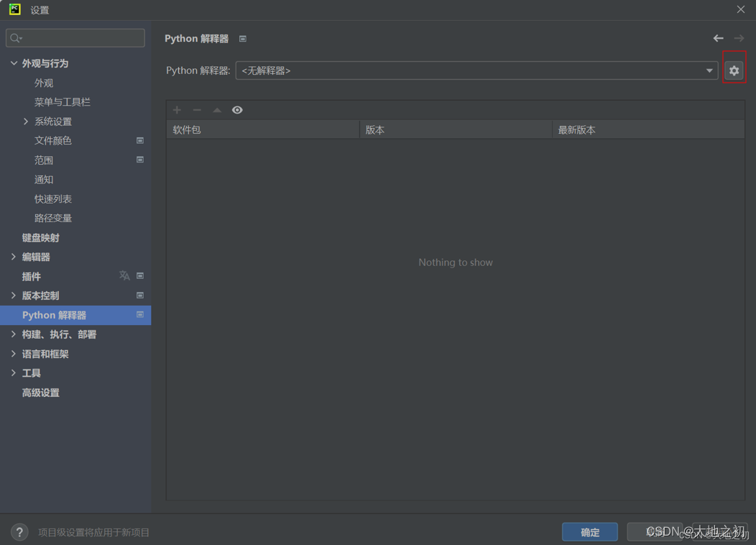Click the PyCharm logo in title bar
This screenshot has width=756, height=545.
(15, 9)
